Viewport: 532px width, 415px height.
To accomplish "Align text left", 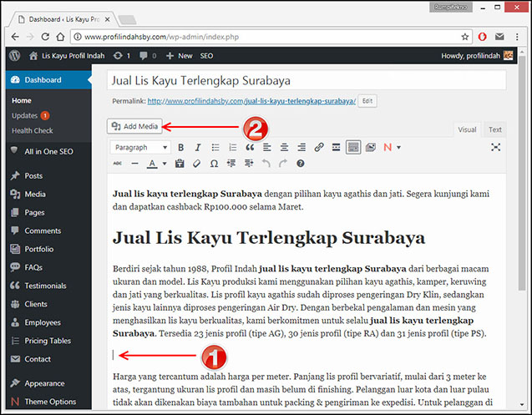I will [267, 147].
